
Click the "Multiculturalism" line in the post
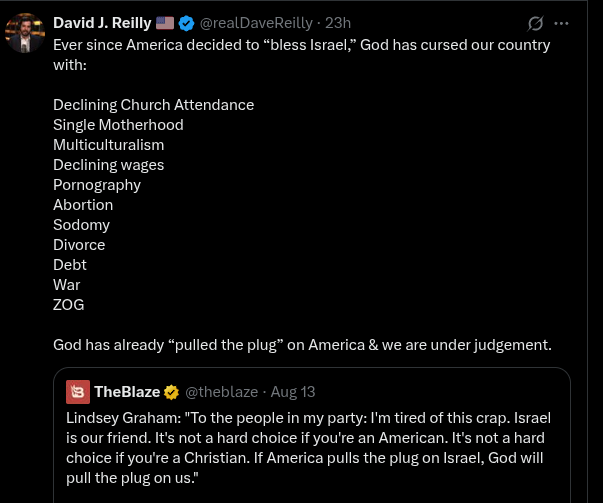(108, 145)
